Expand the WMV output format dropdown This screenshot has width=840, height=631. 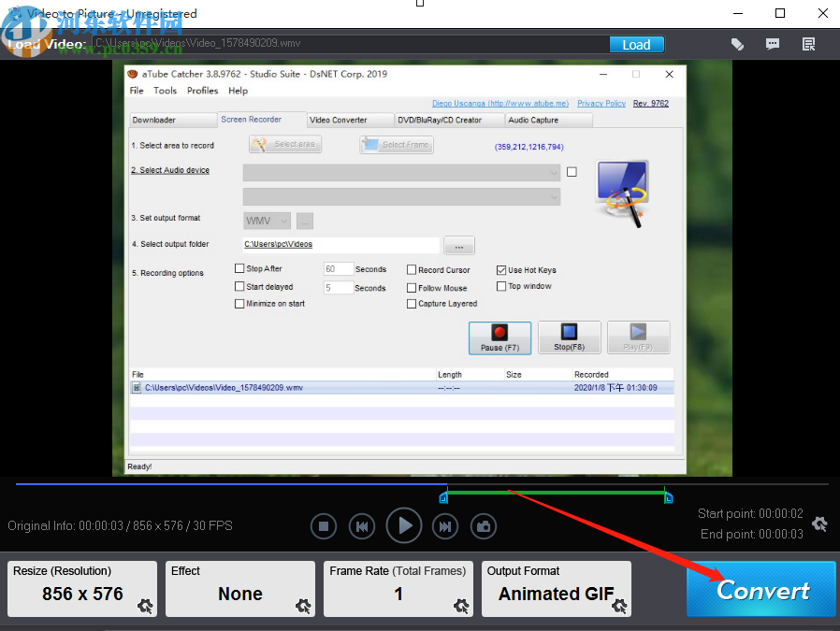pos(267,221)
